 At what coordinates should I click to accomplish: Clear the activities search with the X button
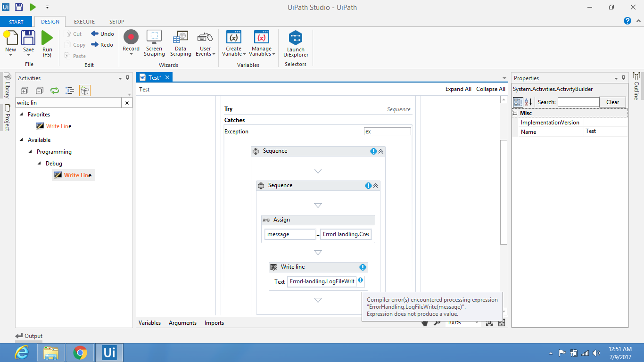point(127,103)
